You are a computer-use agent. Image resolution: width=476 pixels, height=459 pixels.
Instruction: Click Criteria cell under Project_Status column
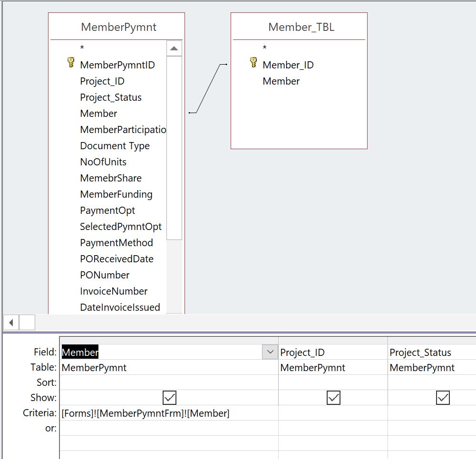[432, 413]
